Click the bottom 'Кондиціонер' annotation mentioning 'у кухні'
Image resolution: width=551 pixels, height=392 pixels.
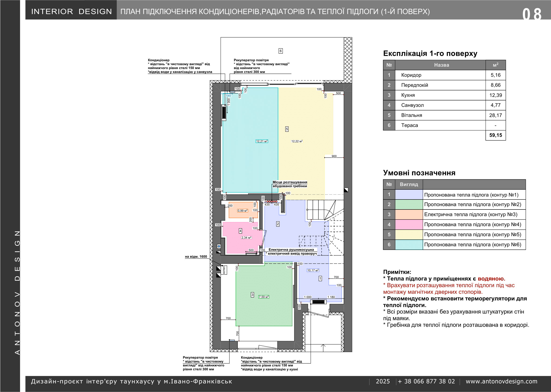271,363
